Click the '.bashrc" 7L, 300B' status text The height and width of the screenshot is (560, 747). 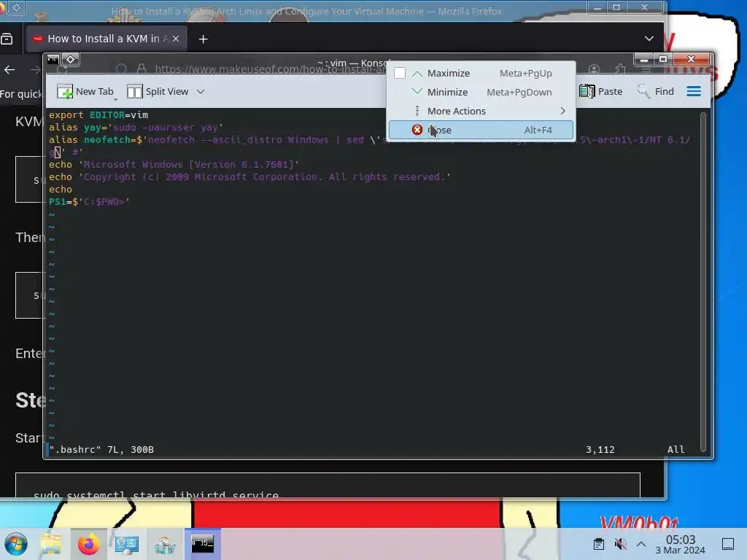pos(101,449)
